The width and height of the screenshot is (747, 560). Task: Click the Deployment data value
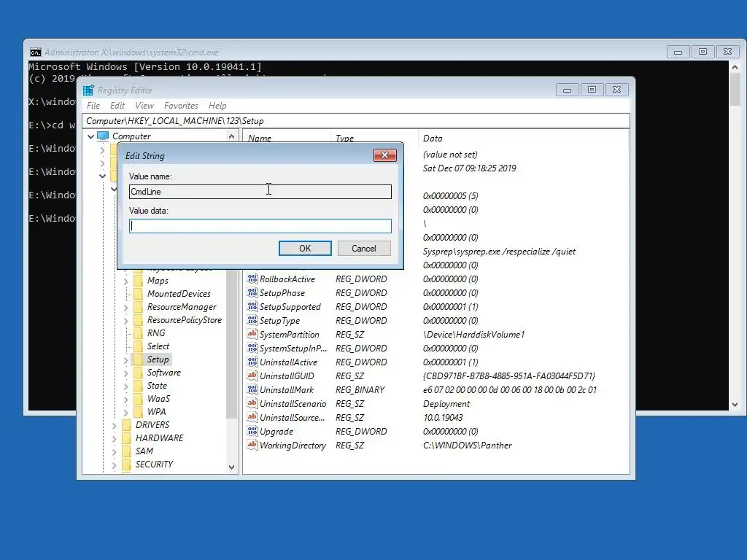pos(446,404)
